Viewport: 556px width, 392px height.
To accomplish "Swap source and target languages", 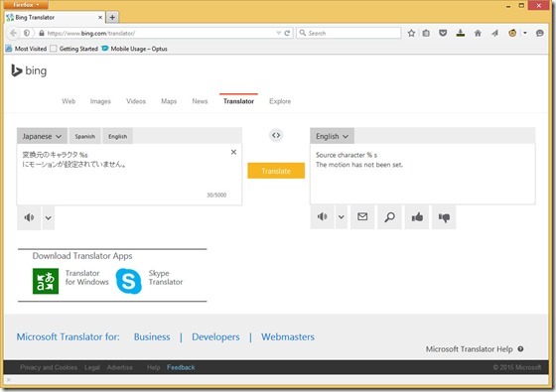I will click(x=276, y=135).
